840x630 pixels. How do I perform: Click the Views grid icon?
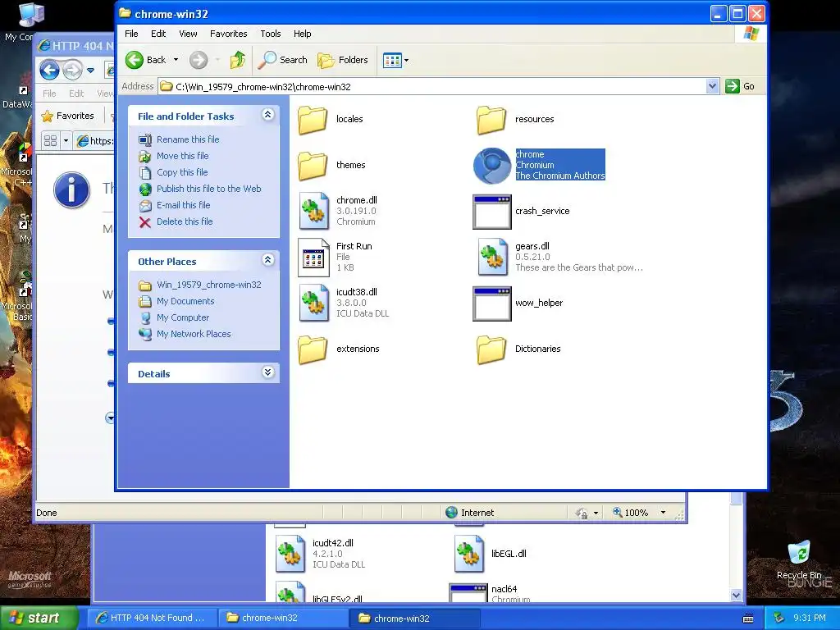tap(392, 60)
